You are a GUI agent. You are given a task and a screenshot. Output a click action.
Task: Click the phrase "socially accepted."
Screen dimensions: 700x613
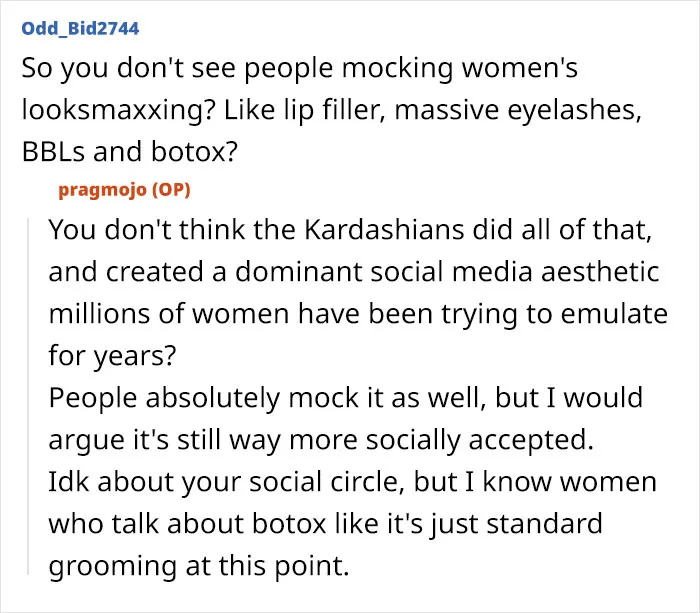(480, 440)
